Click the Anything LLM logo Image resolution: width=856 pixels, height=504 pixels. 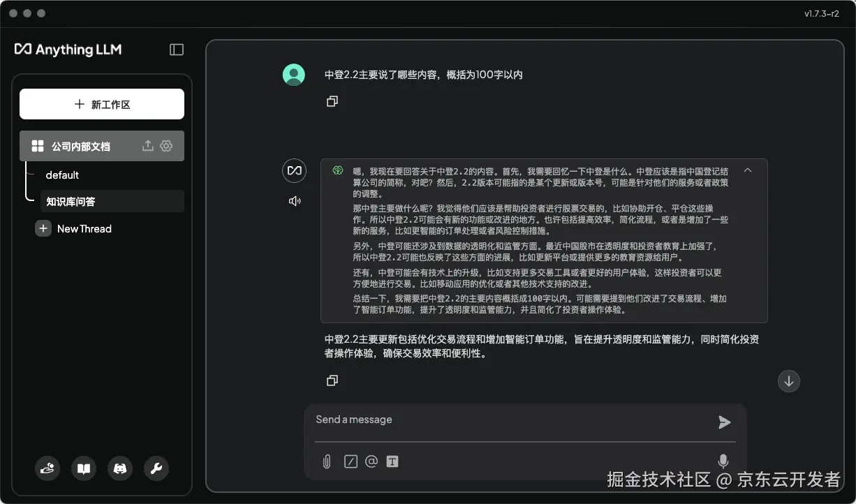click(68, 50)
